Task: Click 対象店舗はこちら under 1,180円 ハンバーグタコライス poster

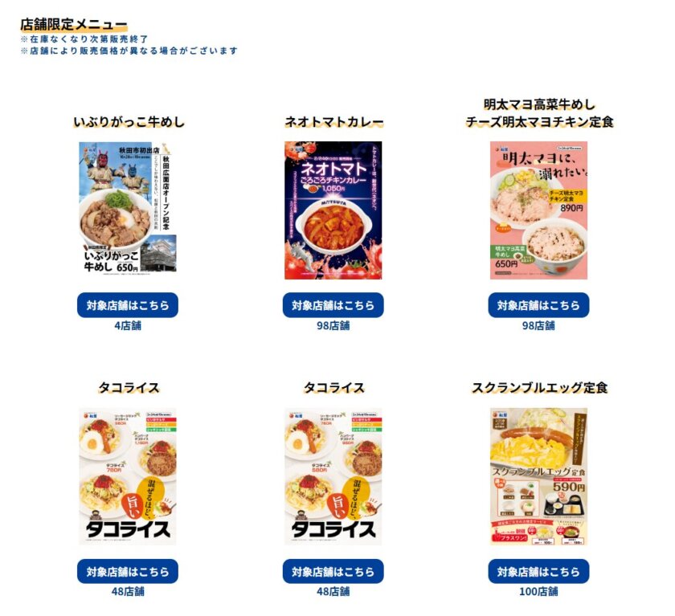Action: point(128,571)
